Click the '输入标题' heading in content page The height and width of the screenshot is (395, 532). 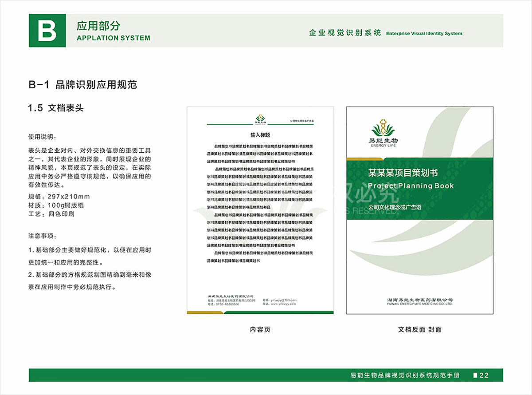click(260, 135)
